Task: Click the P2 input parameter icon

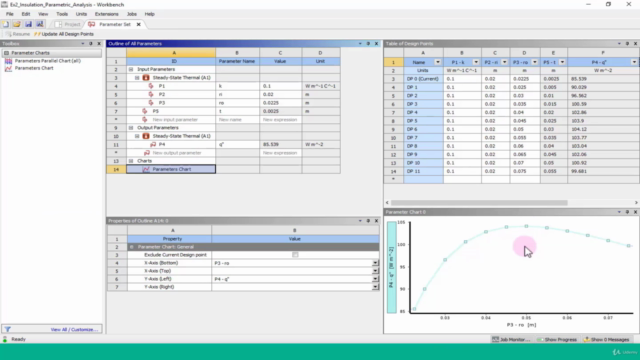Action: [151, 94]
